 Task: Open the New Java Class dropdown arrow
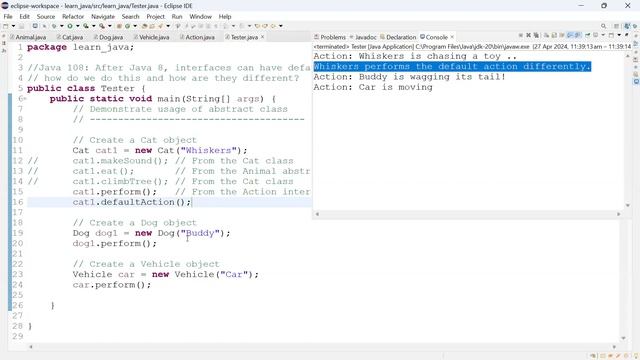(135, 26)
